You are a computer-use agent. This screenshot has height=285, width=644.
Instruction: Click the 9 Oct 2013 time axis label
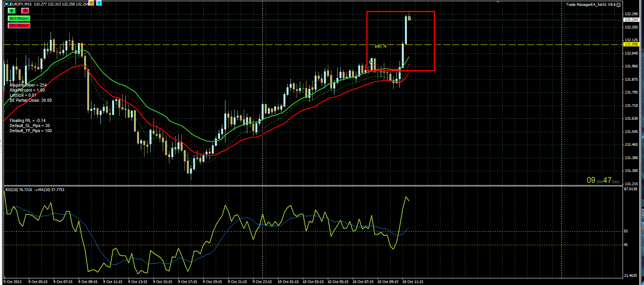(x=13, y=281)
